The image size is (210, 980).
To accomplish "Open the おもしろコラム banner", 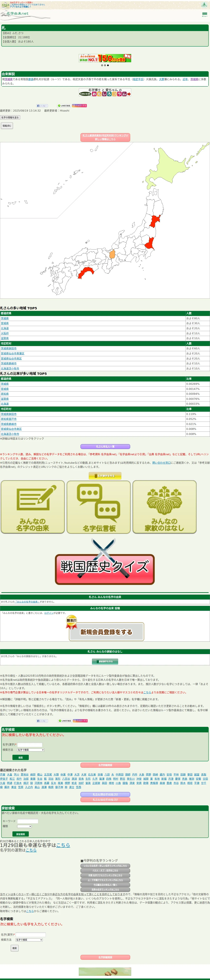I will (105, 92).
